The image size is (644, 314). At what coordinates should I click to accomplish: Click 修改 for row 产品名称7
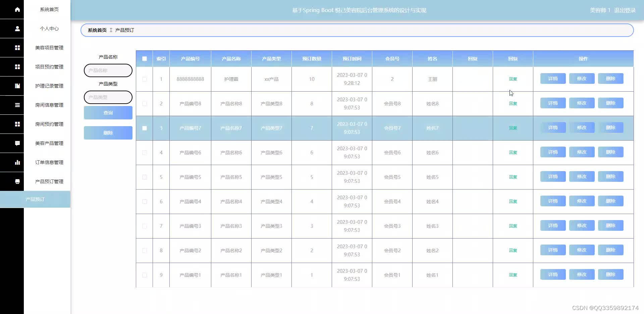582,127
